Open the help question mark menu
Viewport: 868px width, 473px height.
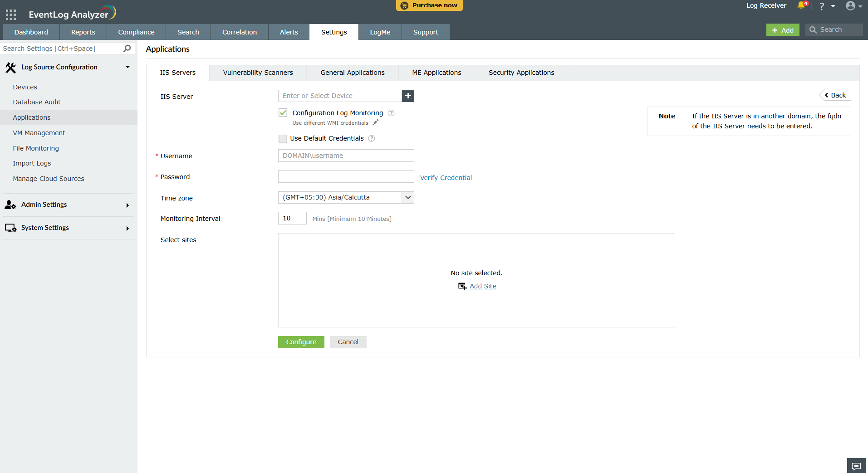click(822, 6)
